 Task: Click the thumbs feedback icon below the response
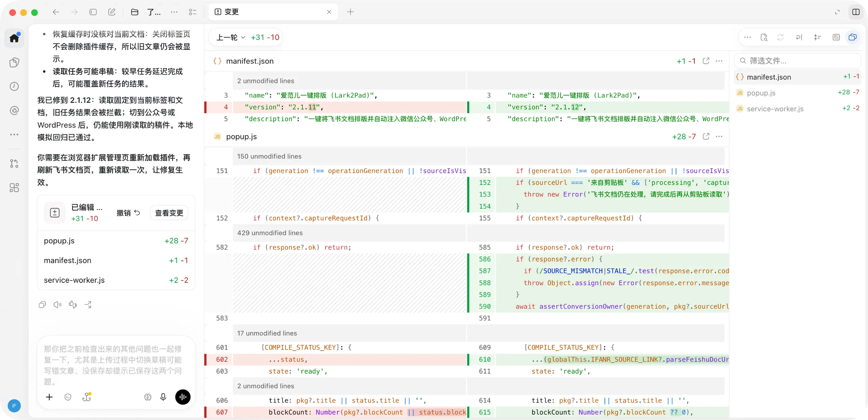pos(73,304)
